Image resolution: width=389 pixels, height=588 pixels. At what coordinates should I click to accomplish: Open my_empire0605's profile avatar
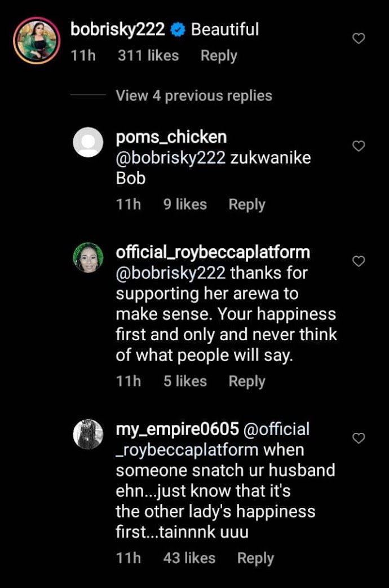tap(88, 435)
